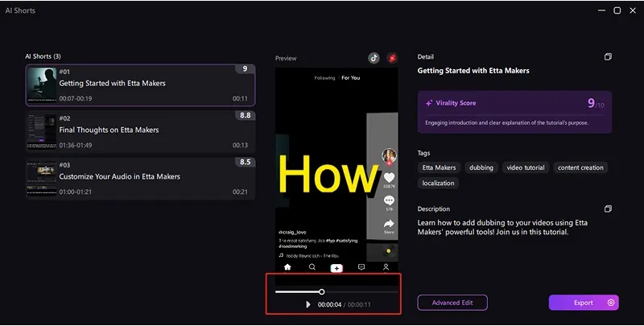
Task: Select short #01 Getting Started with Etta Makers
Action: 140,85
